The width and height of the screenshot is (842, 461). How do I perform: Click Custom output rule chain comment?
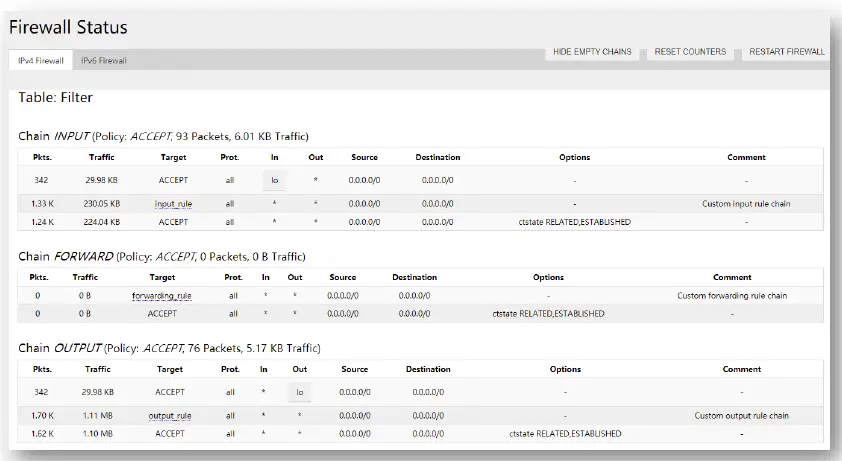pyautogui.click(x=742, y=415)
